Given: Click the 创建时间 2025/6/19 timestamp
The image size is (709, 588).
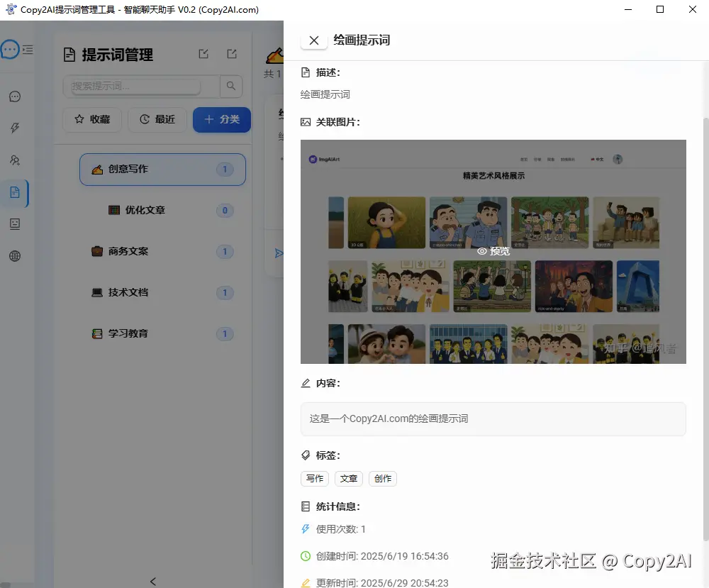Looking at the screenshot, I should click(405, 556).
